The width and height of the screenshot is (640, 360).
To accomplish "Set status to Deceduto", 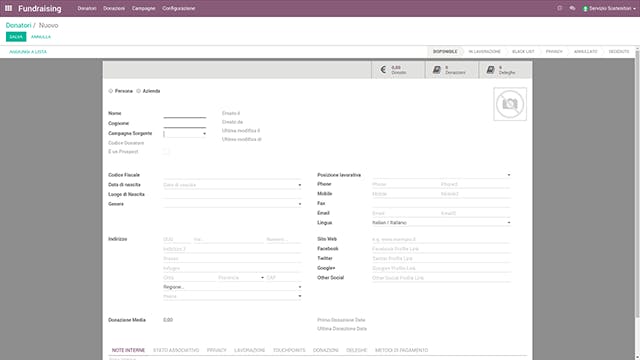I will point(619,51).
